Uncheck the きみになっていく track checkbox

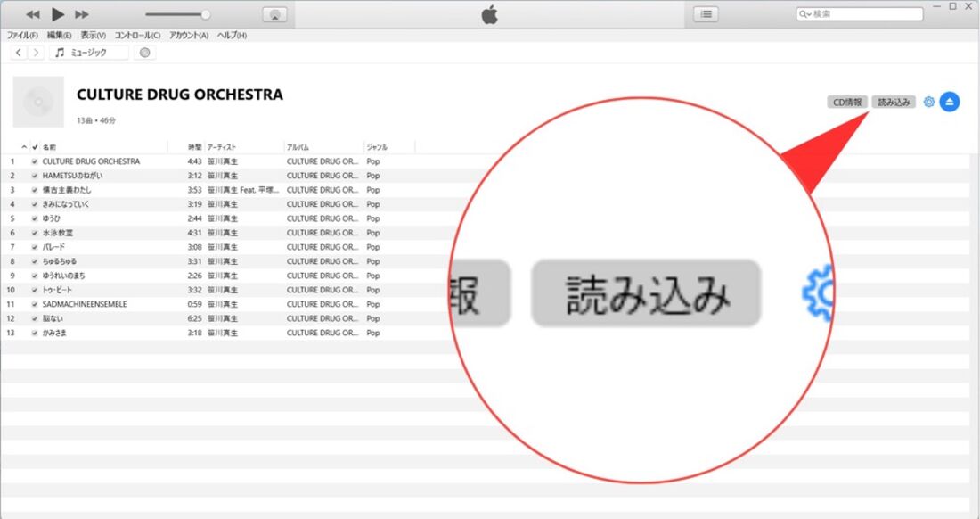pyautogui.click(x=35, y=204)
